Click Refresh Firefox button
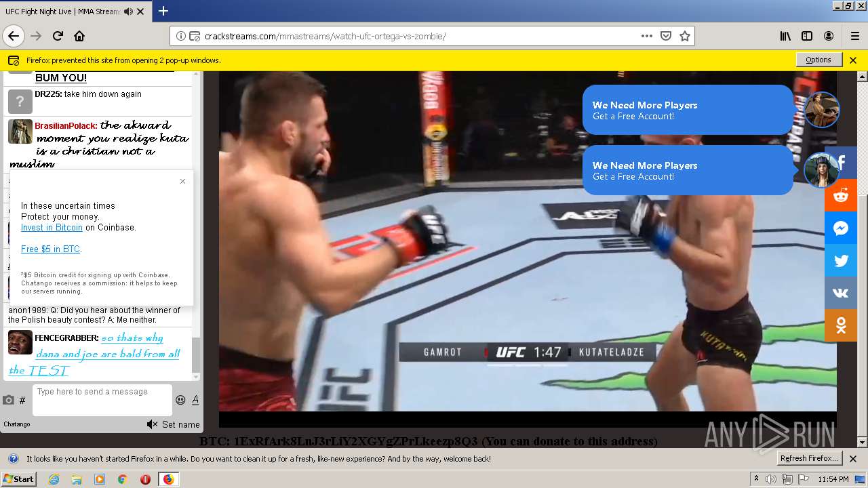The width and height of the screenshot is (868, 488). (810, 458)
